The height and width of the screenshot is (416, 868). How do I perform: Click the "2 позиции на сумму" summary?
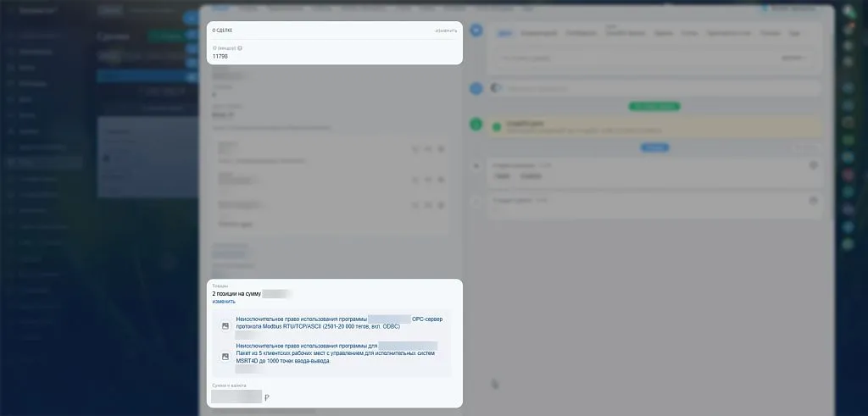237,293
